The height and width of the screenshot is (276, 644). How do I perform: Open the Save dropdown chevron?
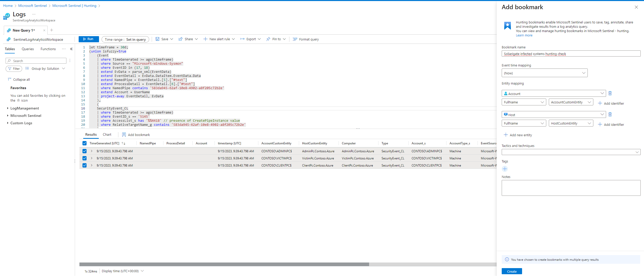coord(172,39)
